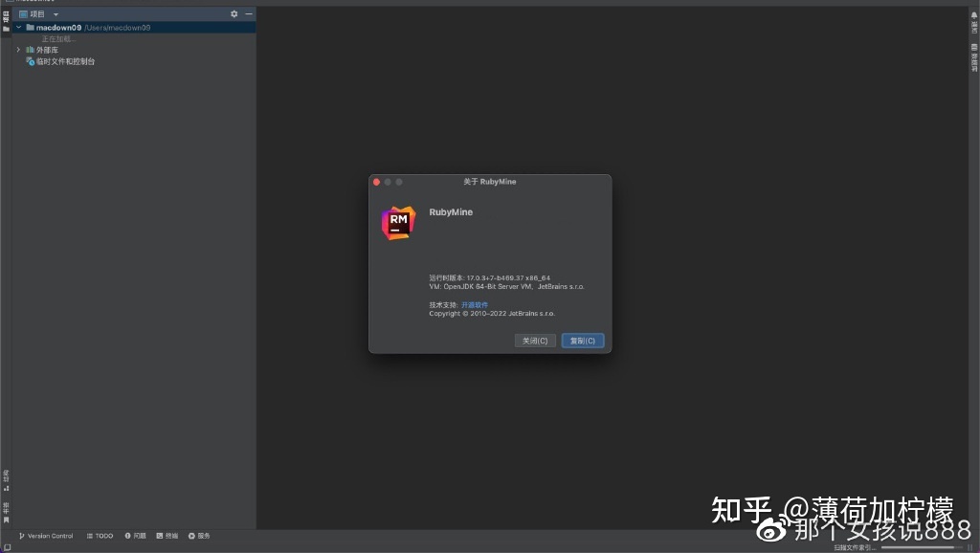Toggle the project tool window sidebar tab

coord(6,21)
